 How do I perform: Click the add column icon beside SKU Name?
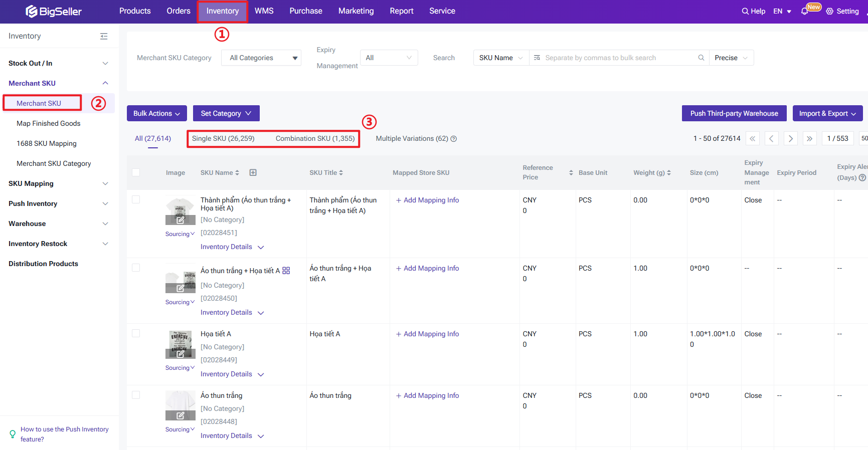tap(253, 172)
